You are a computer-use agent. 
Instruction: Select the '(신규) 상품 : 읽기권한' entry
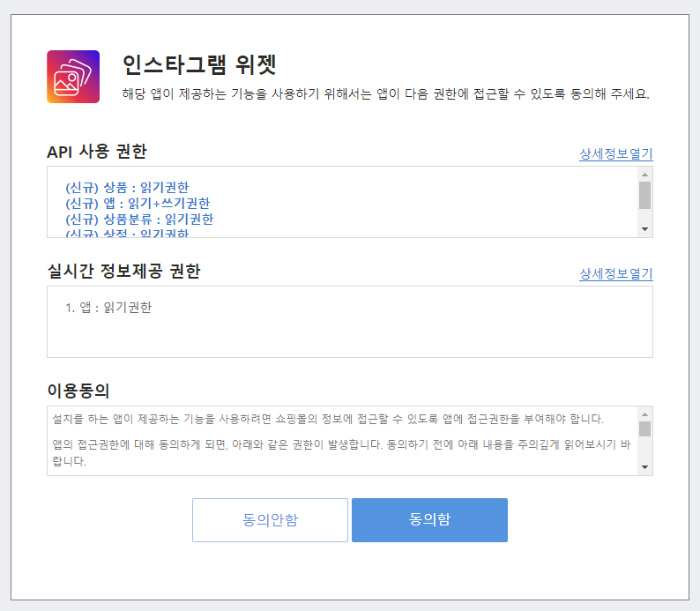click(127, 187)
